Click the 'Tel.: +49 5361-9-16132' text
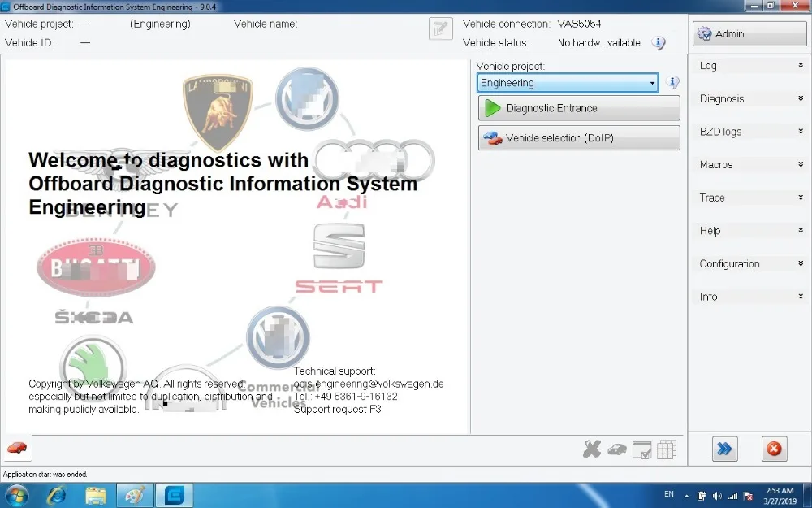Screen dimensions: 812x508 tap(345, 397)
